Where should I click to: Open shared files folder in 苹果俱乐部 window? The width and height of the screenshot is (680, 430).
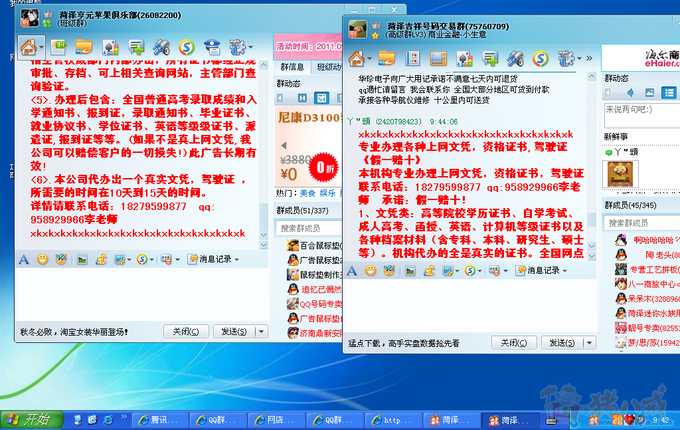click(x=84, y=47)
